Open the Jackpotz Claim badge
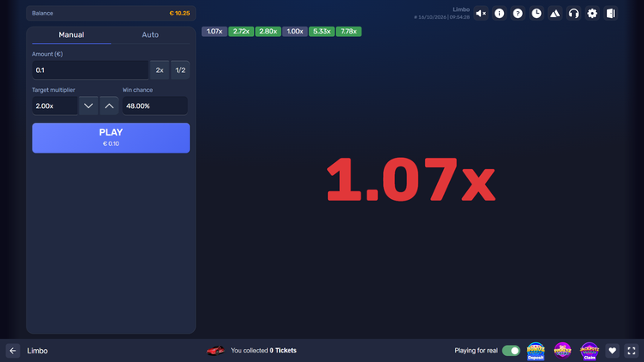Viewport: 644px width, 362px height. click(589, 351)
